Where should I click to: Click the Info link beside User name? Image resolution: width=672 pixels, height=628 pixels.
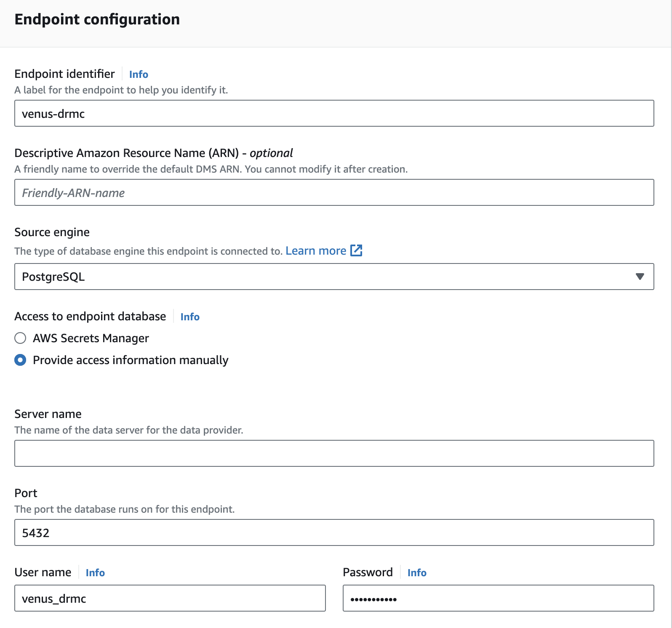pos(95,573)
